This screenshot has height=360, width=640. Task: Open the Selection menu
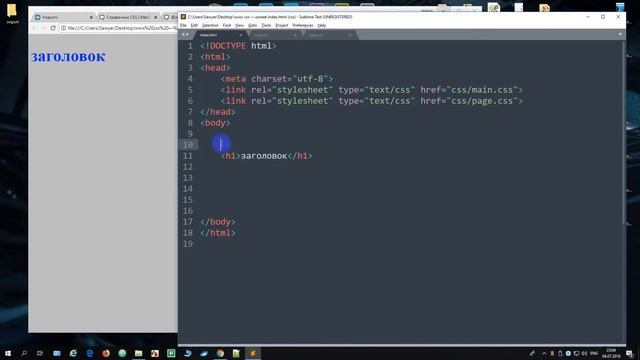pyautogui.click(x=210, y=25)
